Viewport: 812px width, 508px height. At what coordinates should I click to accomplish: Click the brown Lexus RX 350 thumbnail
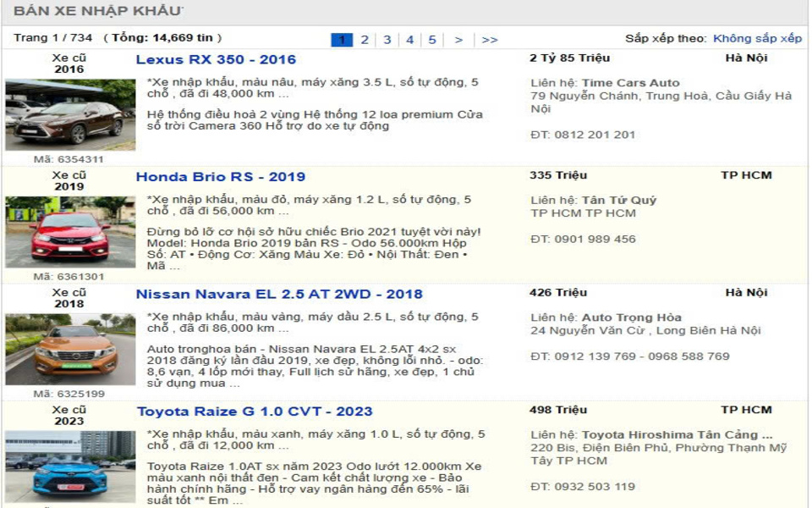coord(70,115)
